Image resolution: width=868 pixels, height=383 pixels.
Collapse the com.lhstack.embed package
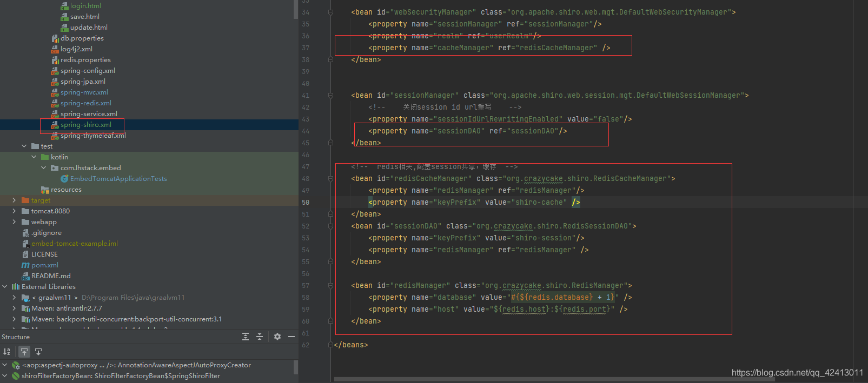click(43, 168)
